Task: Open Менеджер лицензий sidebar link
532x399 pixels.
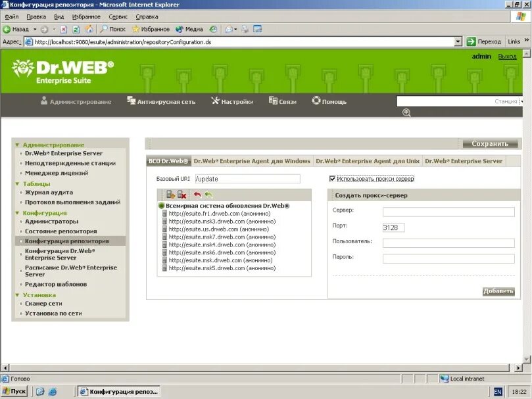Action: [57, 173]
